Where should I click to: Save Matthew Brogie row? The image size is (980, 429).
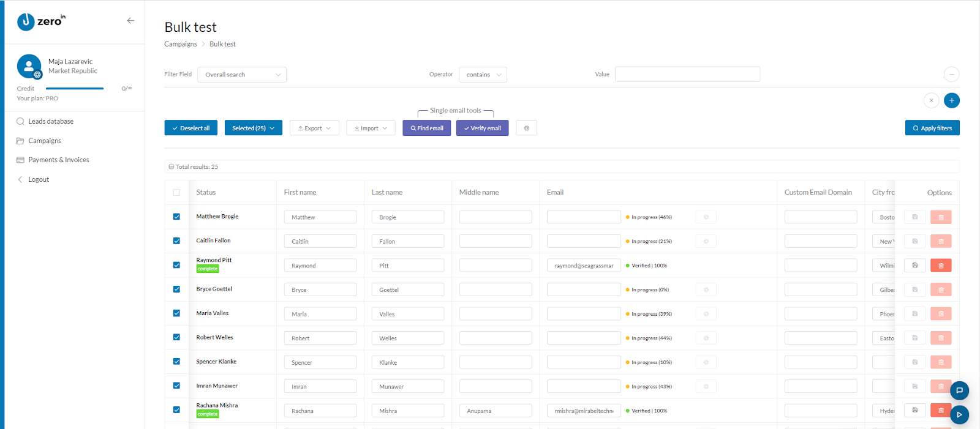click(915, 217)
